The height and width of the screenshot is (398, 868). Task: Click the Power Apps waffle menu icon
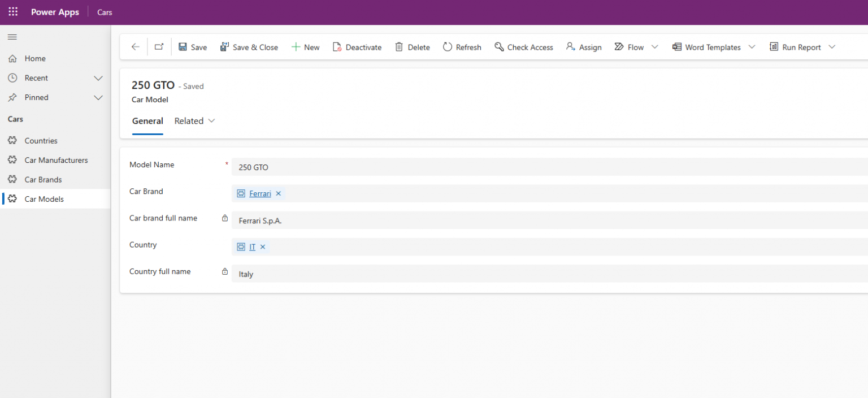12,11
